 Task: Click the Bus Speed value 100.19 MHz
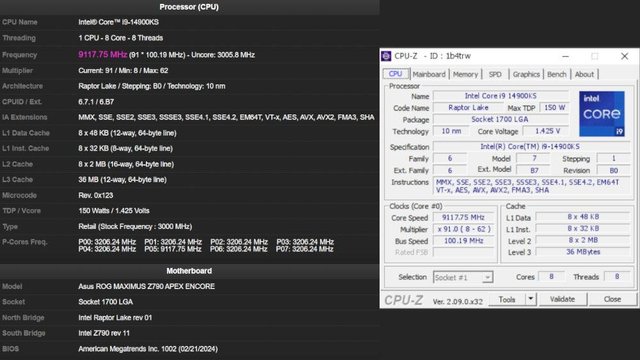463,241
